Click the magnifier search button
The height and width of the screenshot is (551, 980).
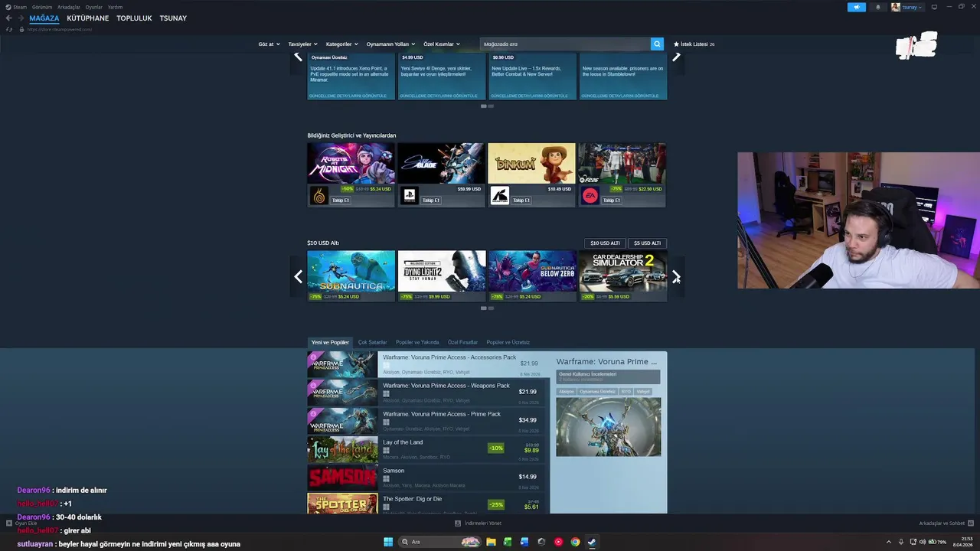tap(657, 44)
